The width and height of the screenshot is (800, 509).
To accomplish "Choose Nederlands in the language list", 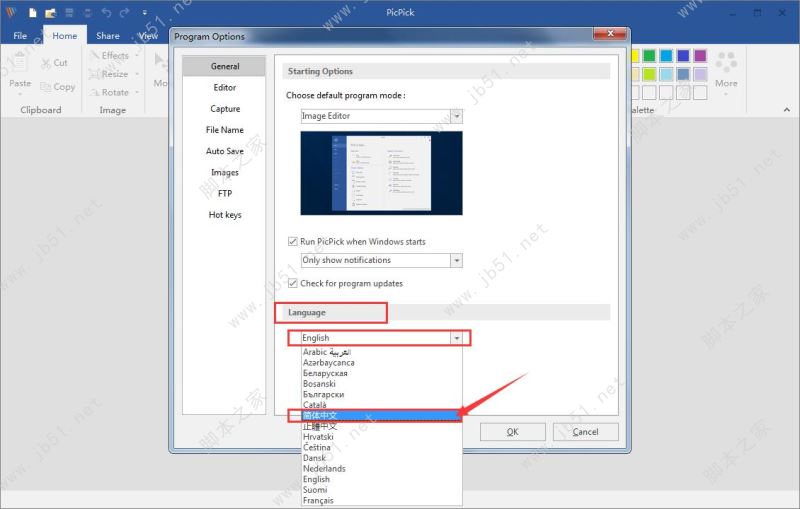I will 381,469.
